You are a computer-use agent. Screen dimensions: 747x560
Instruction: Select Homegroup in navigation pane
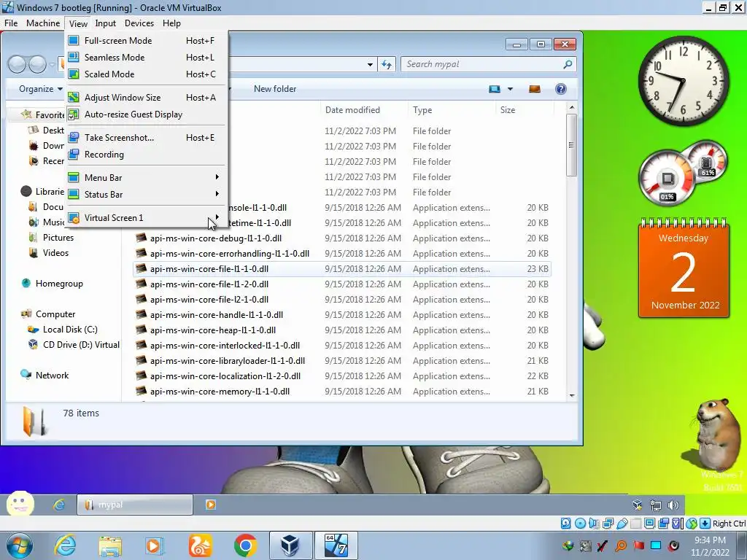[59, 284]
